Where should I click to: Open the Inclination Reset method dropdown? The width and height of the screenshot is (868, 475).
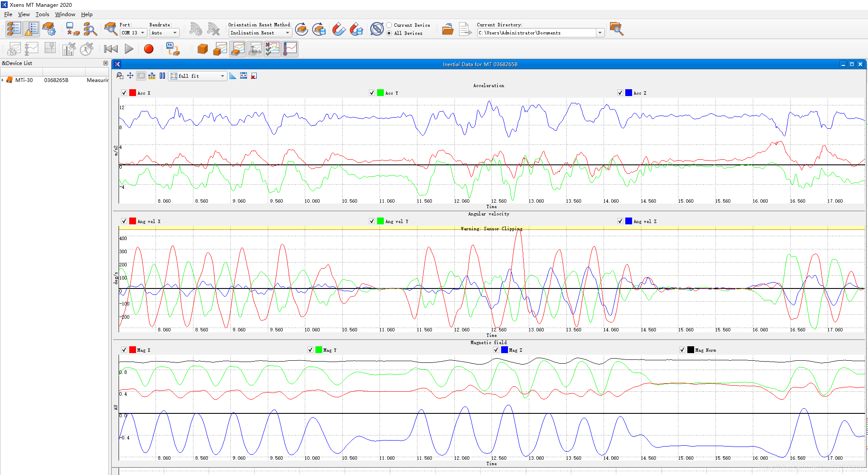point(260,33)
